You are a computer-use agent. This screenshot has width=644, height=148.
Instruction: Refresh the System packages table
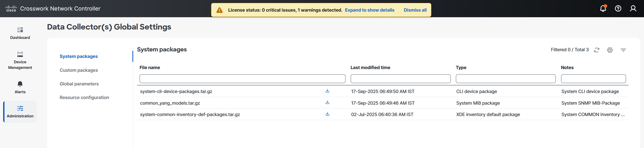[596, 50]
